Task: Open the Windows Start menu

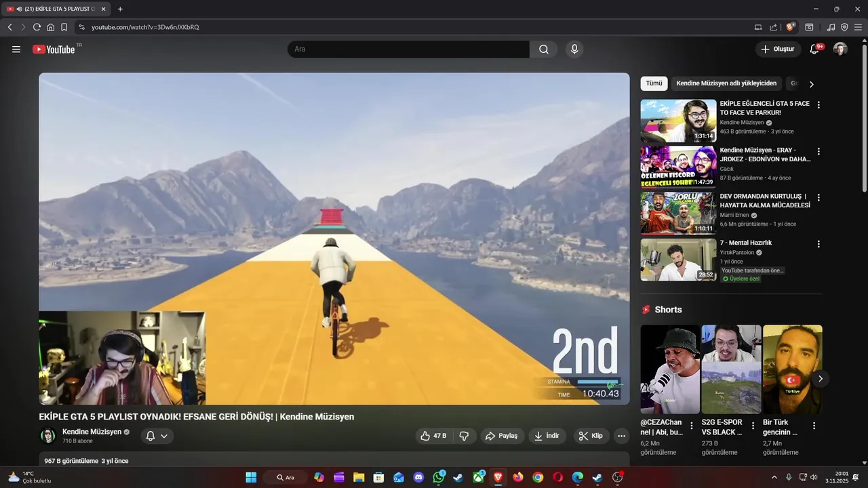Action: (x=251, y=477)
